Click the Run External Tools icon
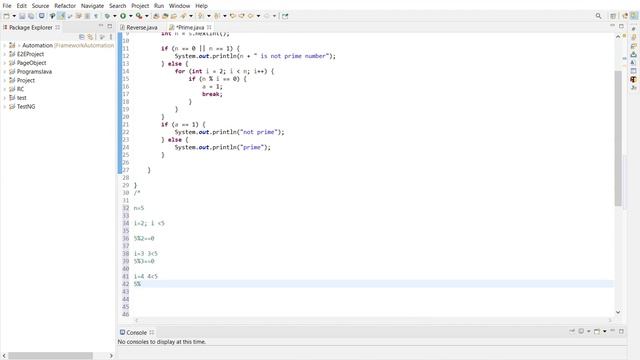This screenshot has height=360, width=640. (139, 16)
